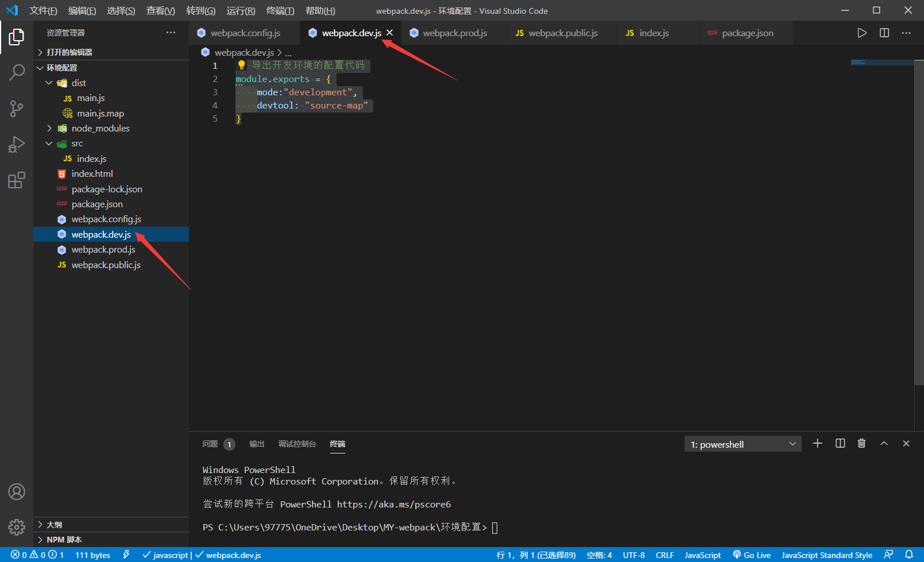The image size is (924, 562).
Task: Switch to the webpack.public.js editor tab
Action: pyautogui.click(x=563, y=33)
